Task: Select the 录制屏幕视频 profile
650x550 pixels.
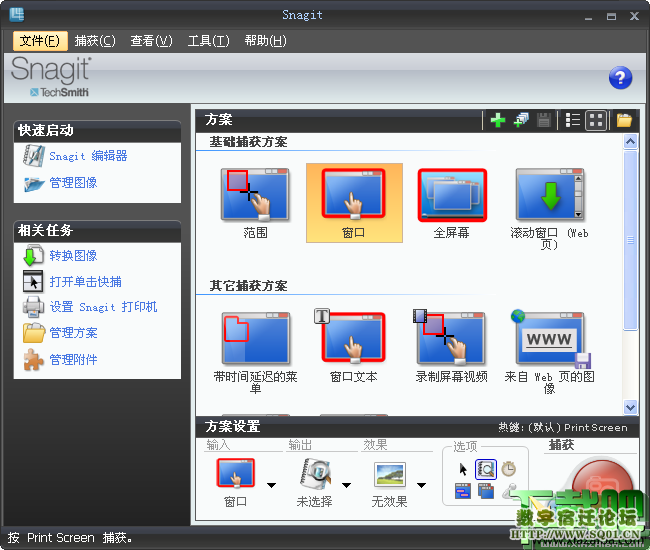Action: [x=452, y=347]
